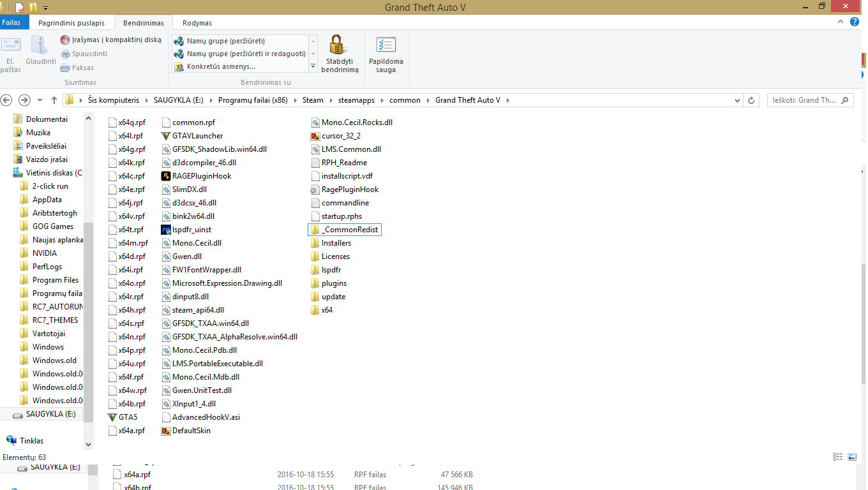This screenshot has height=490, width=868.
Task: Click Įrašymas į kompaktinį diską
Action: point(110,40)
